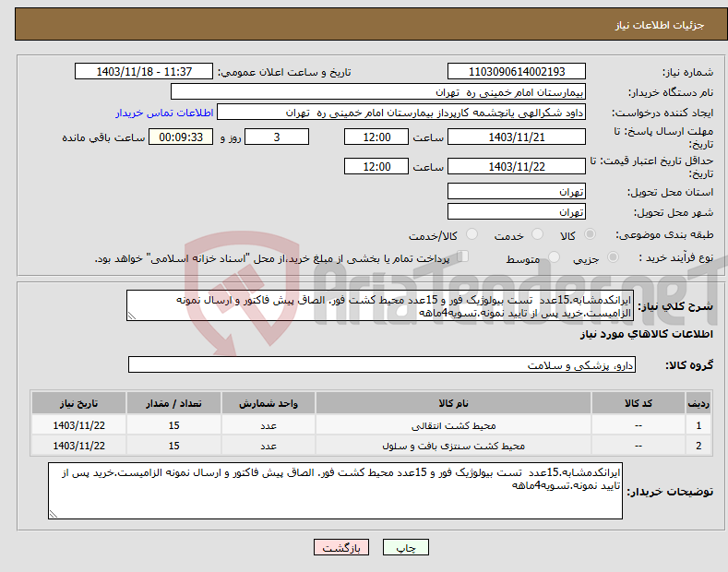Click item name محیط کشت سنتزی بافت و سلول
Viewport: 728px width, 572px height.
point(453,446)
